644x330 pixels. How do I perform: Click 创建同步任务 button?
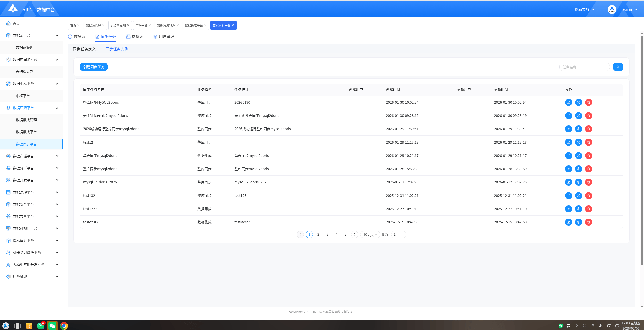pyautogui.click(x=94, y=67)
